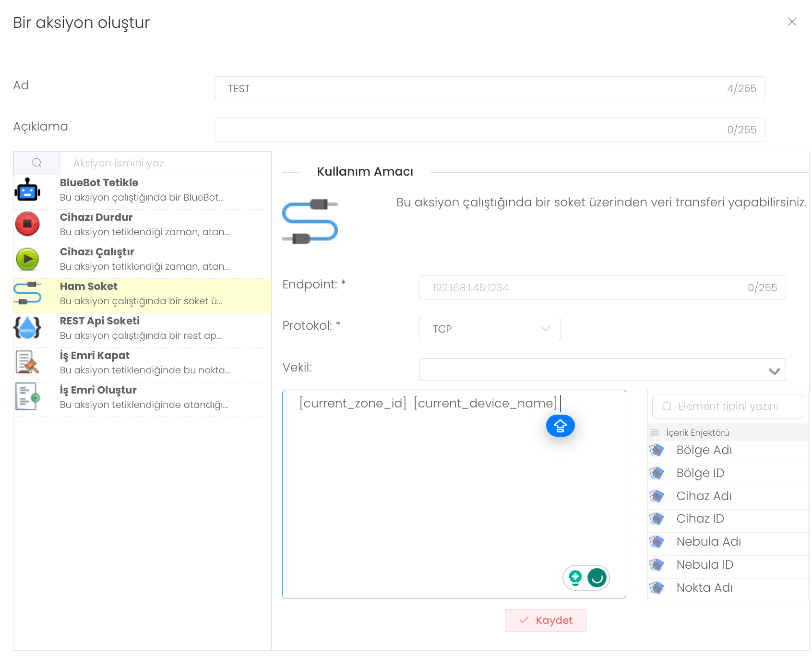Click the İş Emri Kapat gavel icon
Viewport: 812px width, 669px height.
click(27, 362)
